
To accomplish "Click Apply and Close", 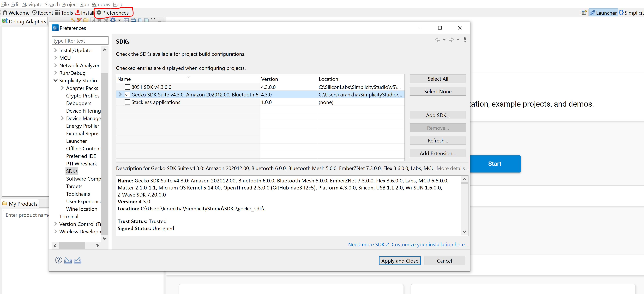I will coord(400,261).
